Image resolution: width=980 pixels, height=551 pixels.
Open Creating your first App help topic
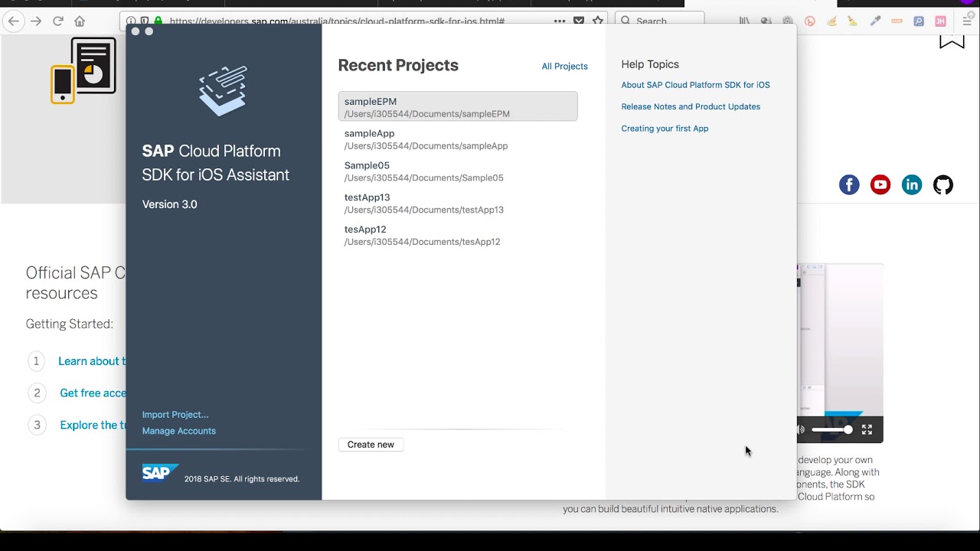(665, 129)
